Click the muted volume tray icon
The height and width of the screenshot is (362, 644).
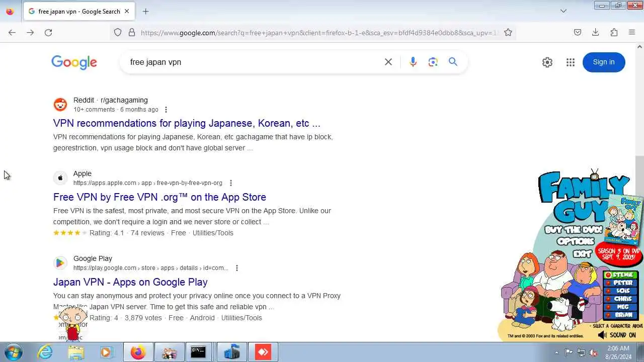coord(594,352)
